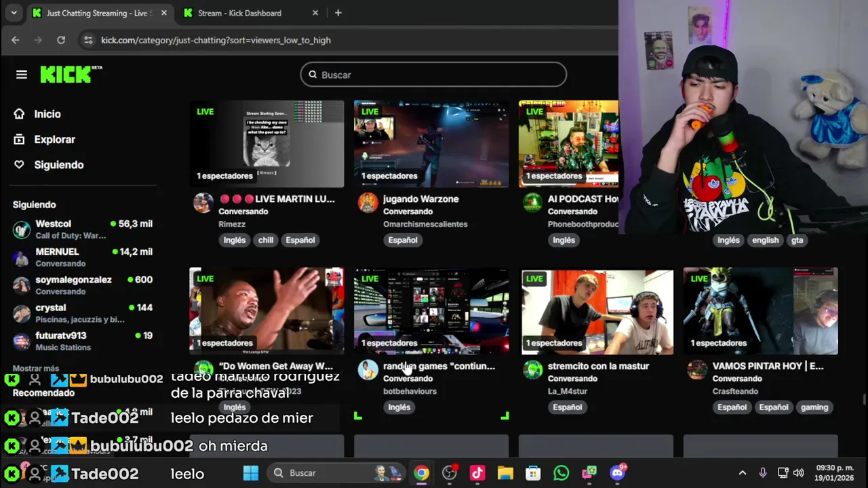The image size is (868, 488).
Task: Click Español tag under stremcito con la mastur
Action: [568, 407]
